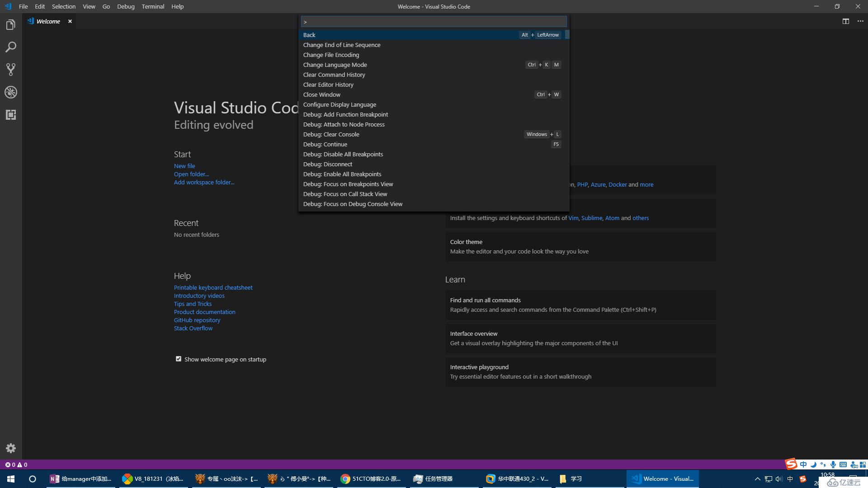Open the Extensions view in activity bar
The height and width of the screenshot is (488, 868).
click(x=11, y=115)
